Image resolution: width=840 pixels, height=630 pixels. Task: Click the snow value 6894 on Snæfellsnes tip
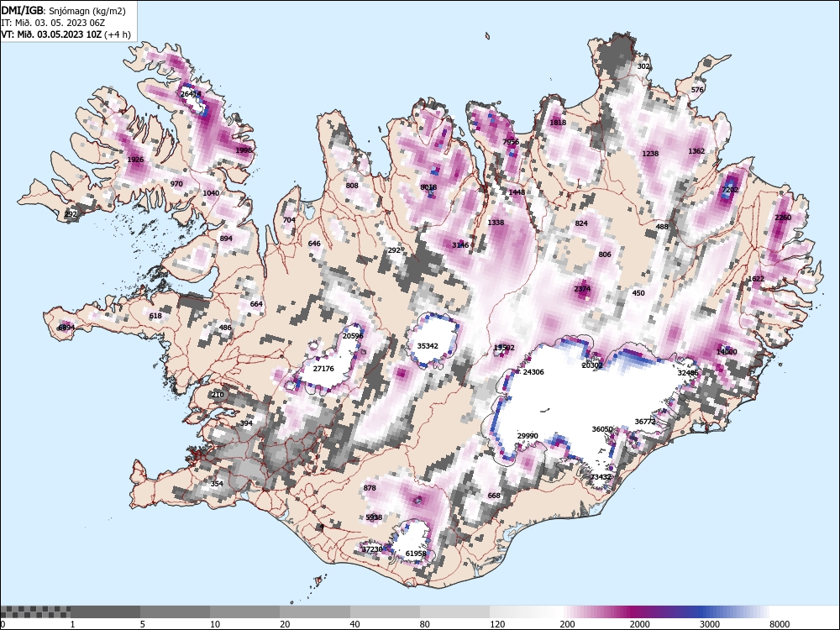[66, 328]
